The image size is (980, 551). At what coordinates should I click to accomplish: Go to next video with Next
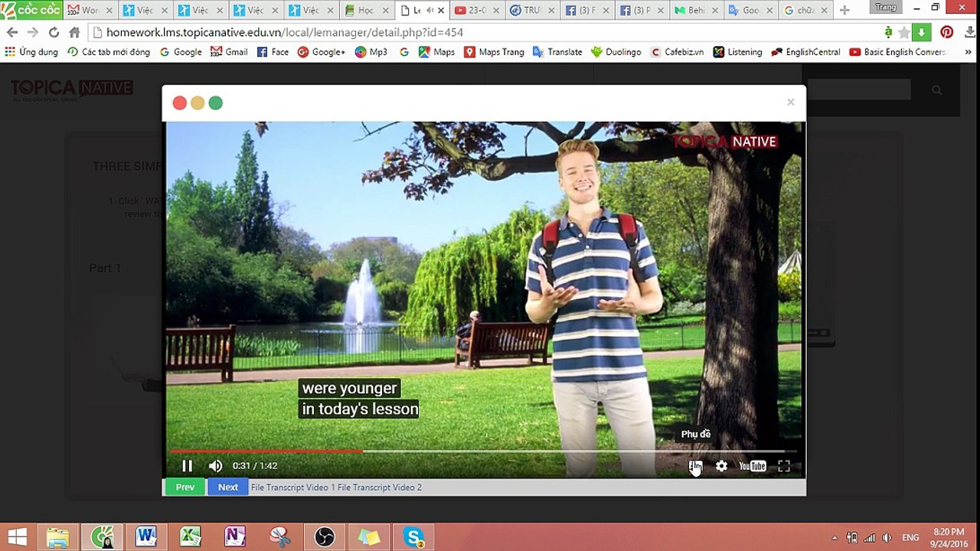coord(228,487)
